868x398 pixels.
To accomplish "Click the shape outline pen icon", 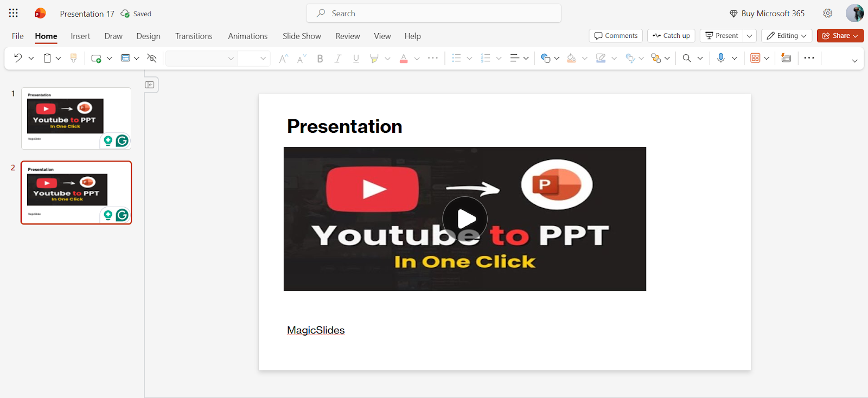I will 601,58.
